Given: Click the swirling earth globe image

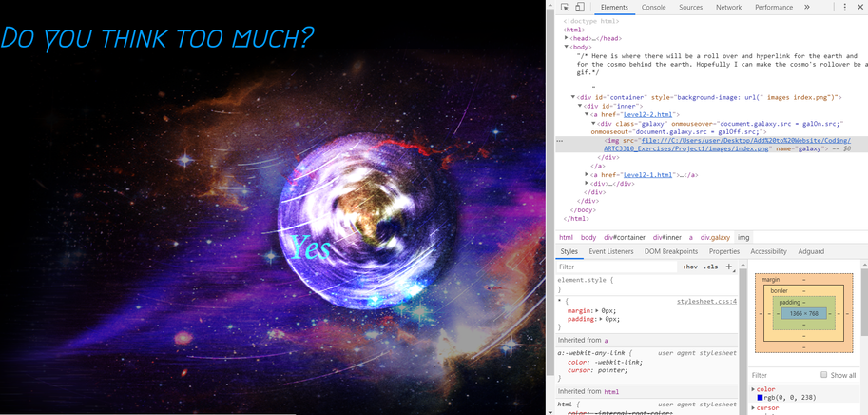Looking at the screenshot, I should pos(368,221).
